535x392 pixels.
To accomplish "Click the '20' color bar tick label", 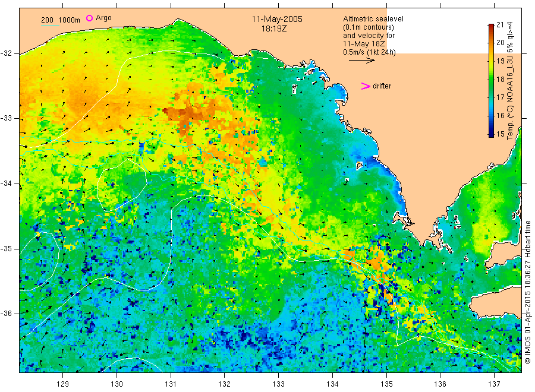I will click(x=500, y=43).
